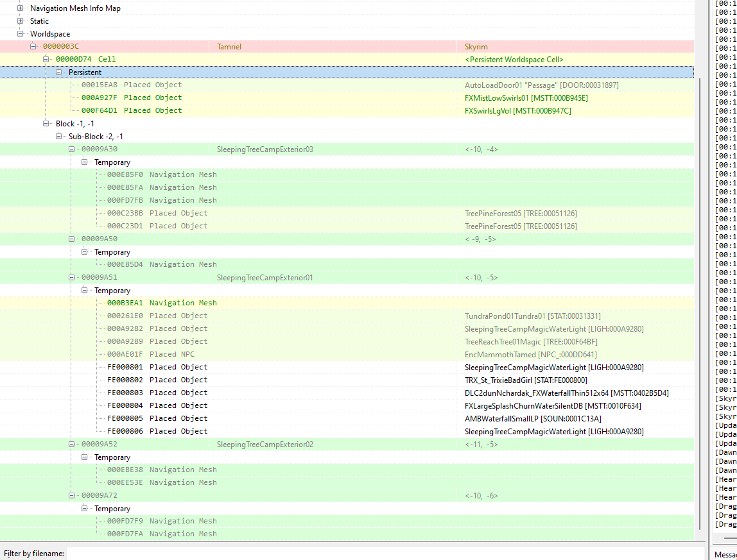This screenshot has height=560, width=737.
Task: Select placed object 000A927F FXMistLowSwirls01
Action: pos(347,98)
